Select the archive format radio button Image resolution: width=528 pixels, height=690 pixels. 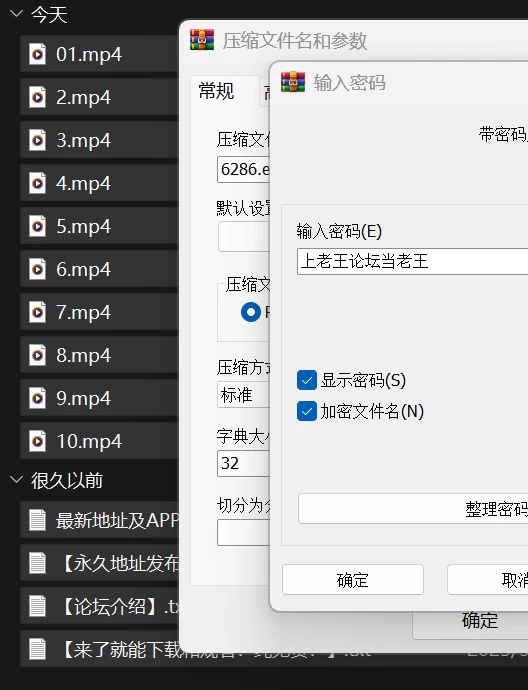click(x=251, y=312)
